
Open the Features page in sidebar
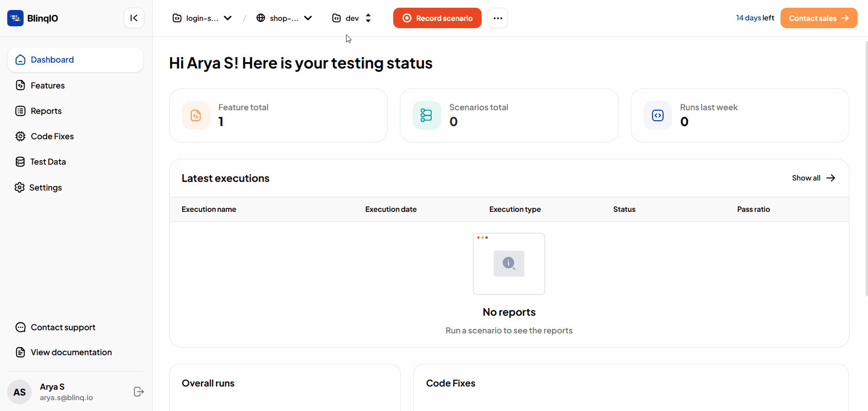pyautogui.click(x=48, y=86)
